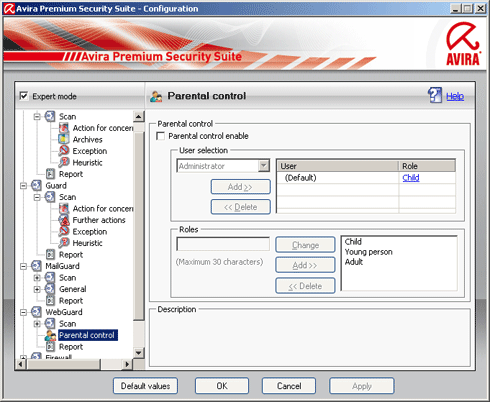Click the Default values button

[145, 386]
